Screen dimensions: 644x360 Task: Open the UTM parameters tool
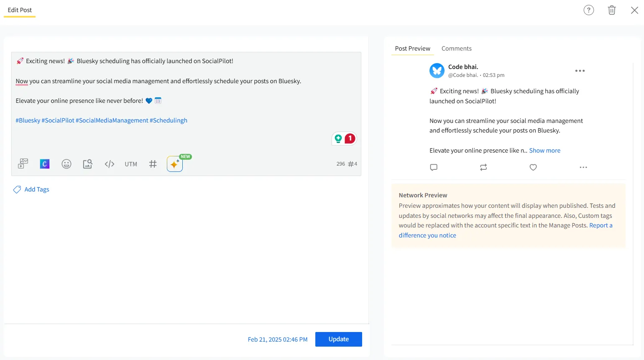[131, 163]
